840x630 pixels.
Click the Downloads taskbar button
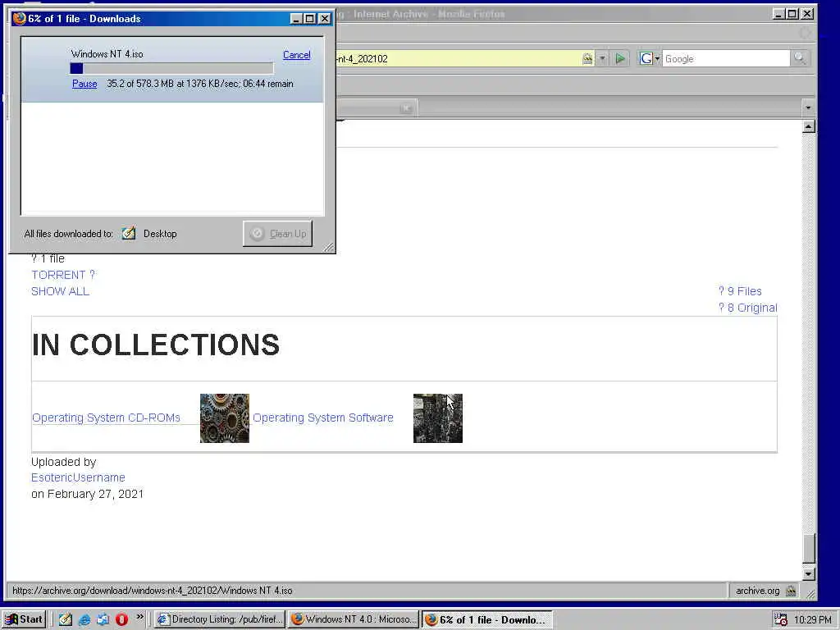pyautogui.click(x=486, y=619)
